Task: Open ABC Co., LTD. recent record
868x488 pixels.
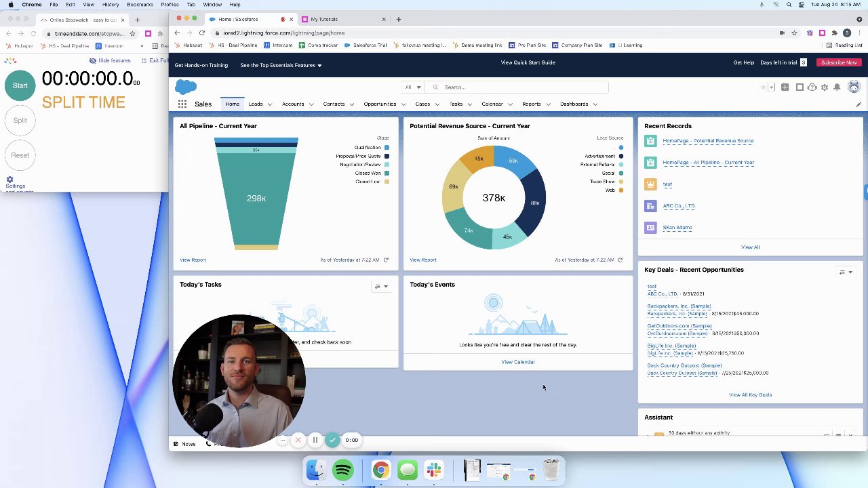Action: pyautogui.click(x=679, y=206)
